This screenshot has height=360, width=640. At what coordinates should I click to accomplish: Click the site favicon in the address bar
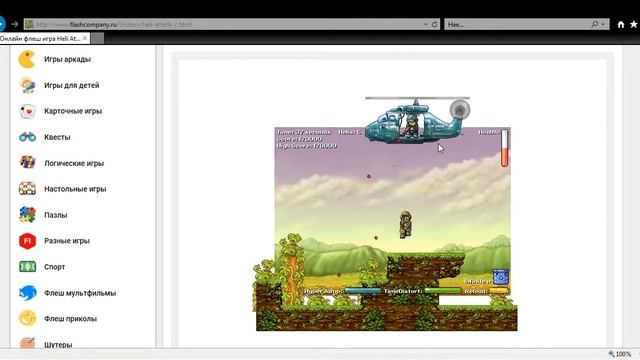pos(29,24)
